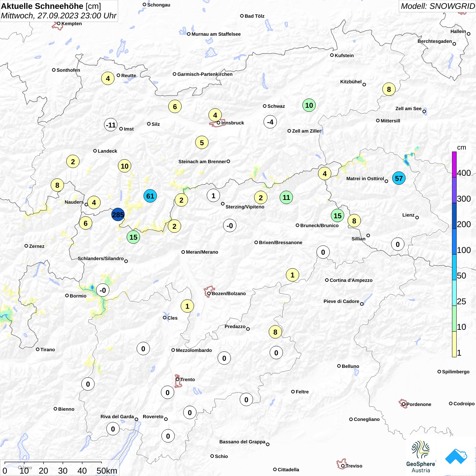476x476 pixels.
Task: Open the GeoSphere Austria logo
Action: (x=421, y=457)
